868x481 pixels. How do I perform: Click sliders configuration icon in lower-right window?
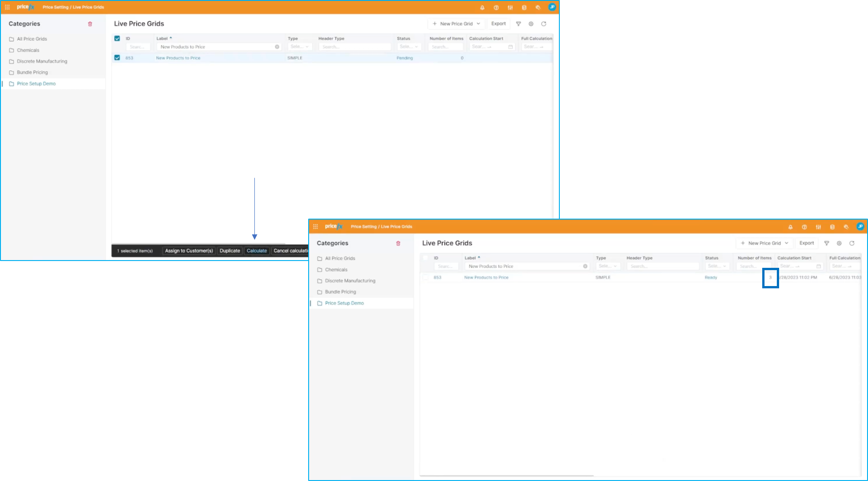[x=818, y=227]
